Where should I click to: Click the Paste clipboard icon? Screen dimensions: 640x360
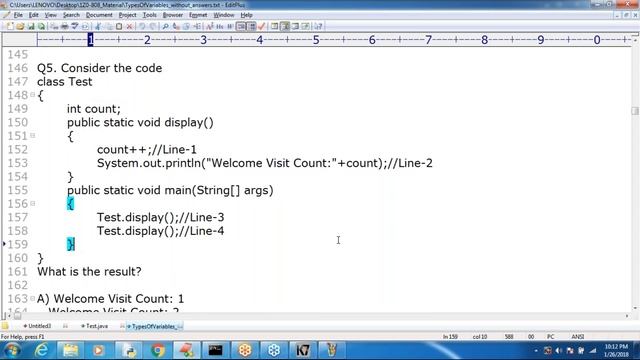(x=119, y=27)
